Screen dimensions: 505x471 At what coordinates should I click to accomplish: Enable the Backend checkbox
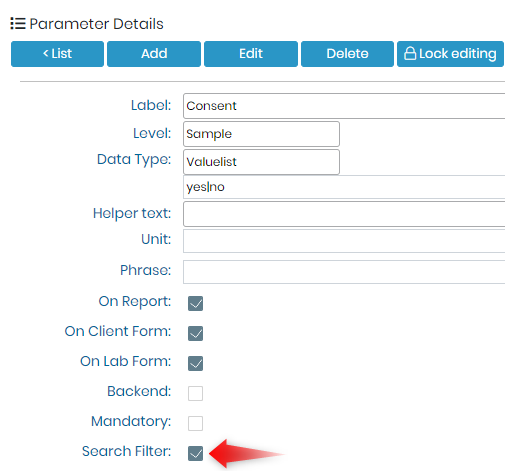pyautogui.click(x=195, y=393)
